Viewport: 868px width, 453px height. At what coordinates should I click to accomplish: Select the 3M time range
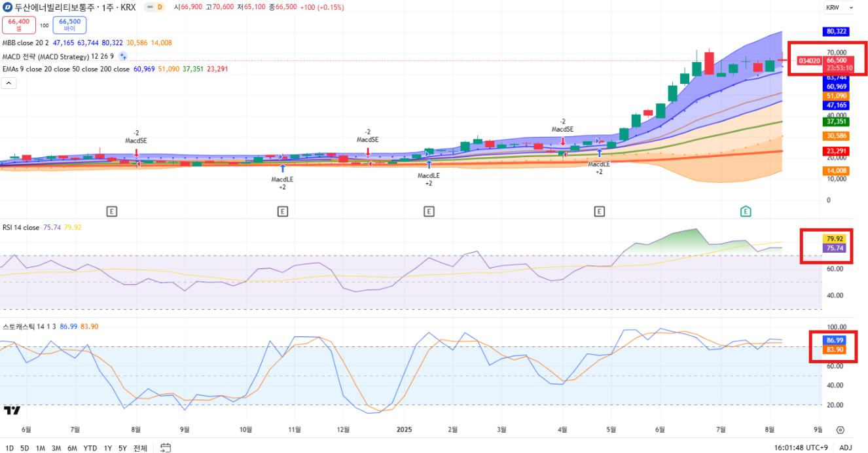click(56, 448)
